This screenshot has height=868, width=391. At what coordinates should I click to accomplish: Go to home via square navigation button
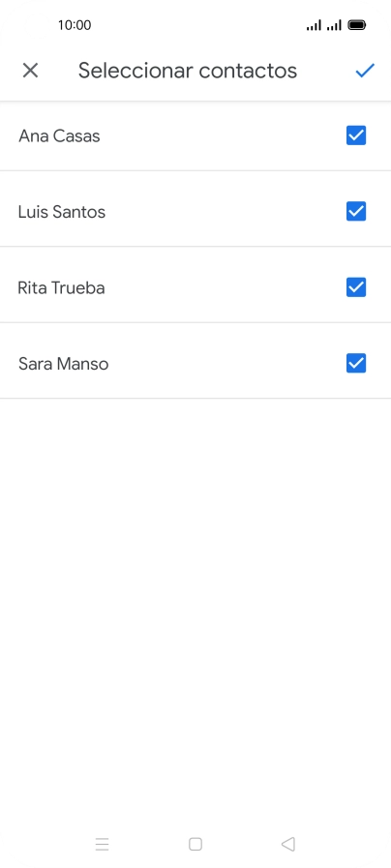pyautogui.click(x=195, y=844)
